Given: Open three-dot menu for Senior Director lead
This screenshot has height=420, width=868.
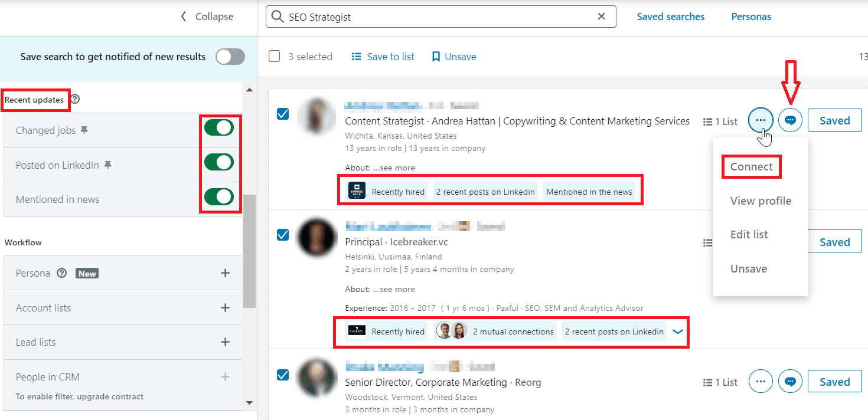Looking at the screenshot, I should 761,382.
